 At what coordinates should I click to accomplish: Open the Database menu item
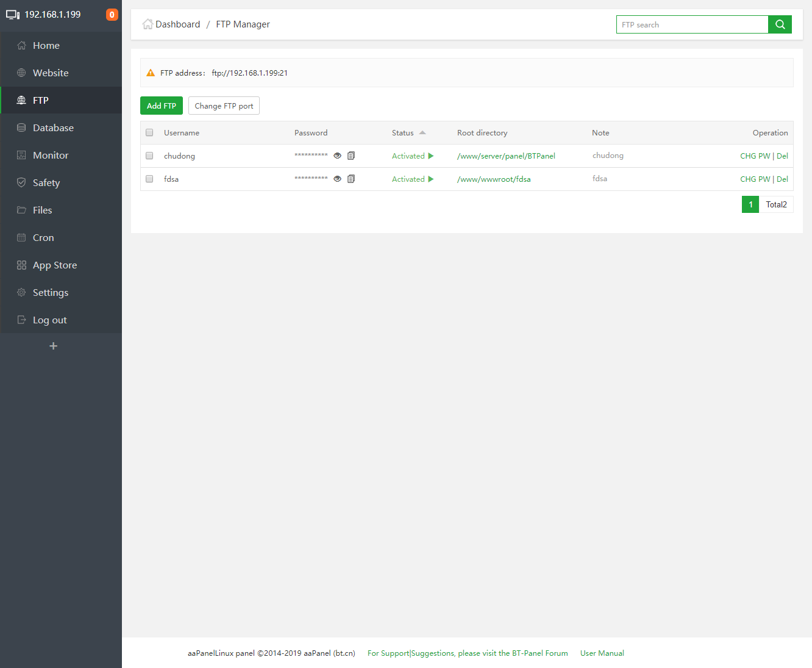click(61, 128)
